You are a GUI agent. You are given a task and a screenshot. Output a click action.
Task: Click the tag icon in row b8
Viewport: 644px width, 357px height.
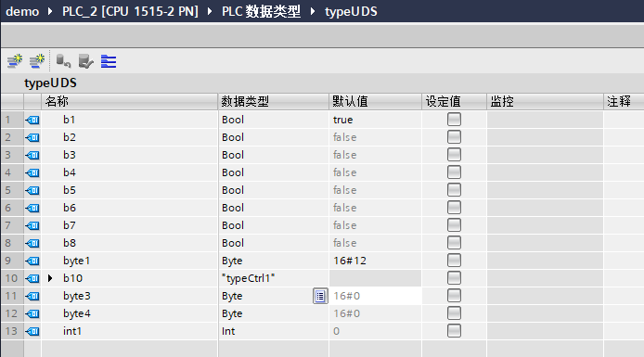(32, 243)
